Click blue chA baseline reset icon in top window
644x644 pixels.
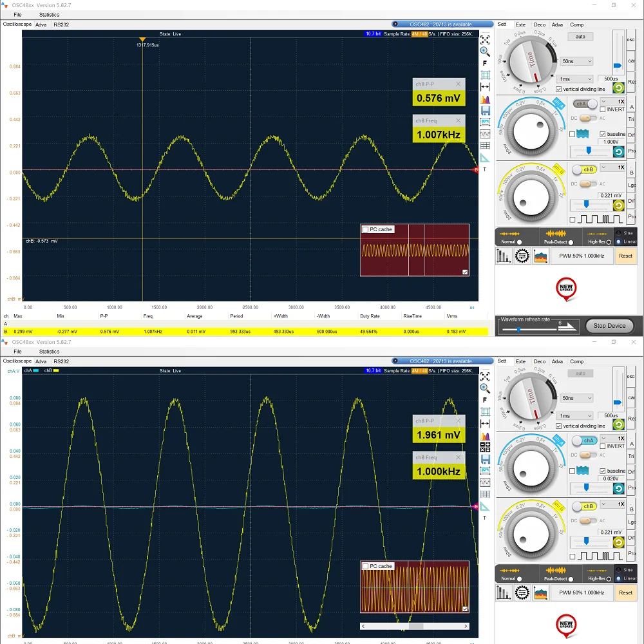(x=618, y=151)
